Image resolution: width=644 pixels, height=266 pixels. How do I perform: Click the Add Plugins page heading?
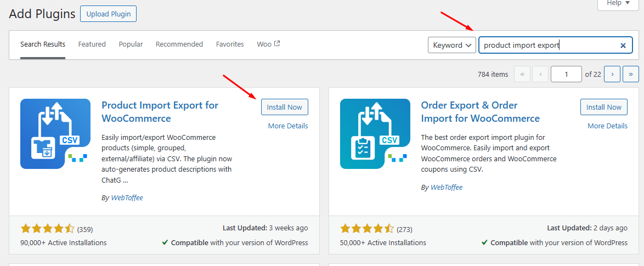[42, 14]
